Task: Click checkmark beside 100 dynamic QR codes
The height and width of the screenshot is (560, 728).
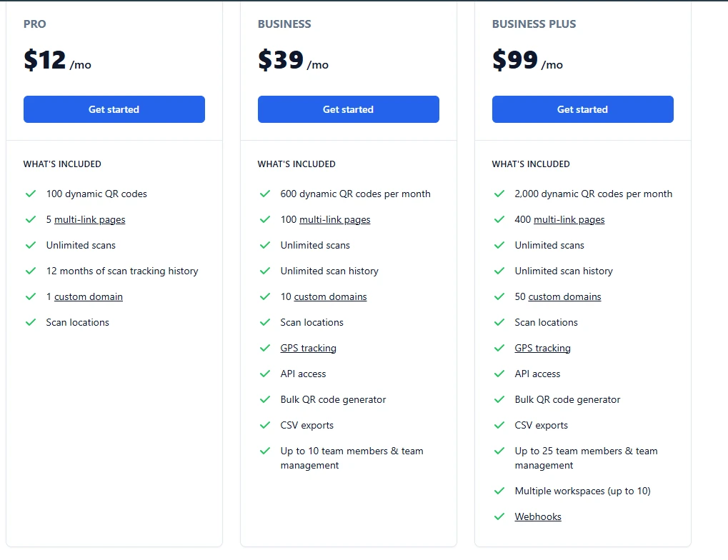Action: coord(31,194)
